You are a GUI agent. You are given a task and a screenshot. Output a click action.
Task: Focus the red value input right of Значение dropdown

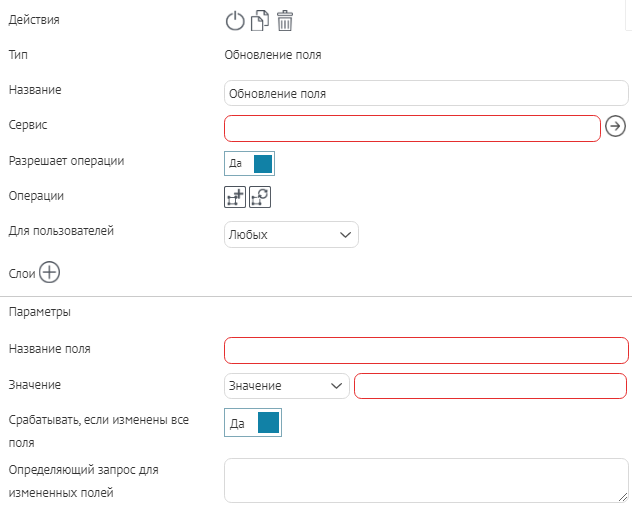pos(490,386)
